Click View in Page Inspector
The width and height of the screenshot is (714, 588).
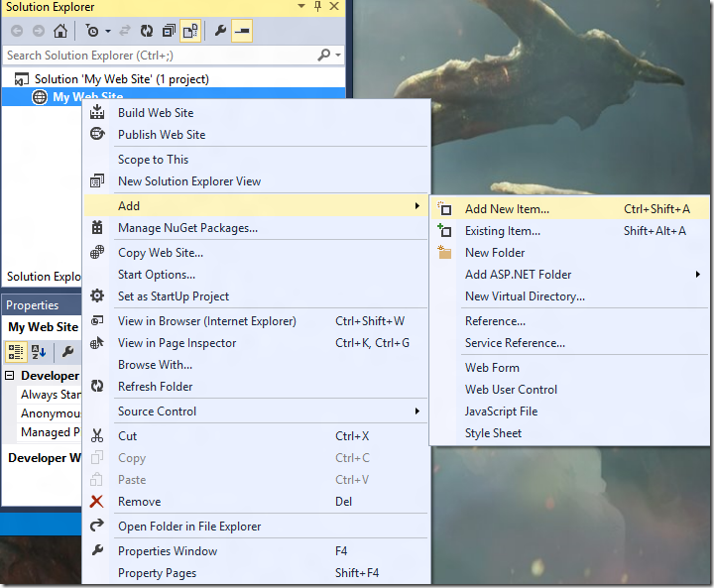(x=257, y=343)
